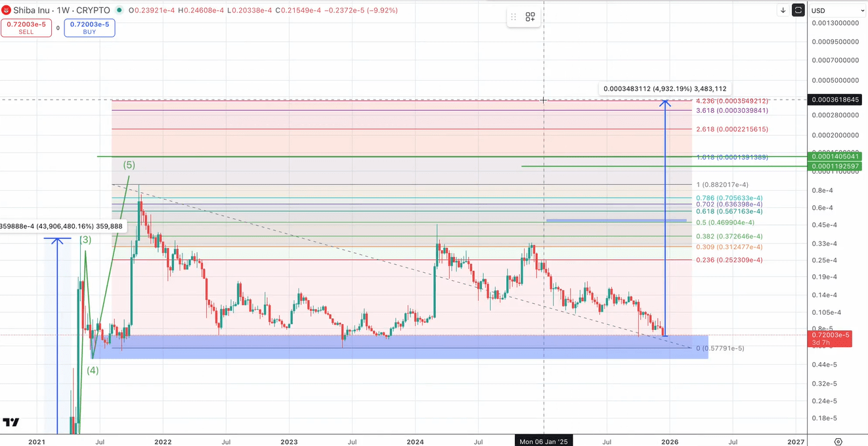The width and height of the screenshot is (868, 446).
Task: Click the 0.0003618645 crosshair price label
Action: coord(835,100)
